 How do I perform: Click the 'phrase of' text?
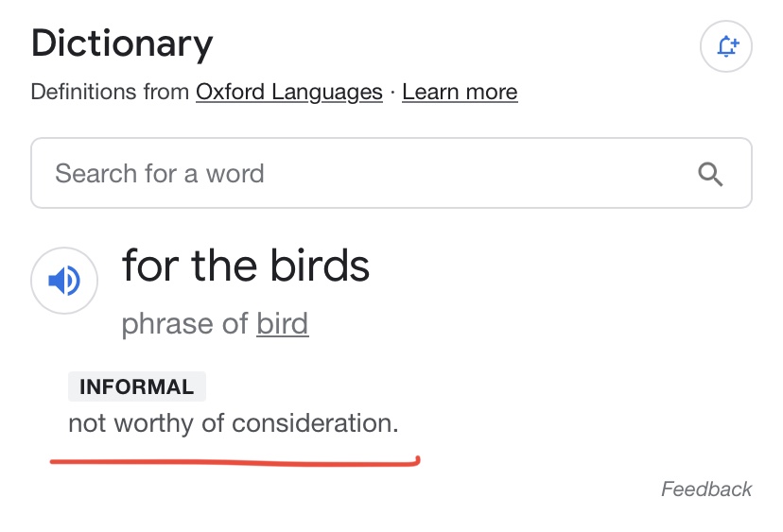point(184,324)
